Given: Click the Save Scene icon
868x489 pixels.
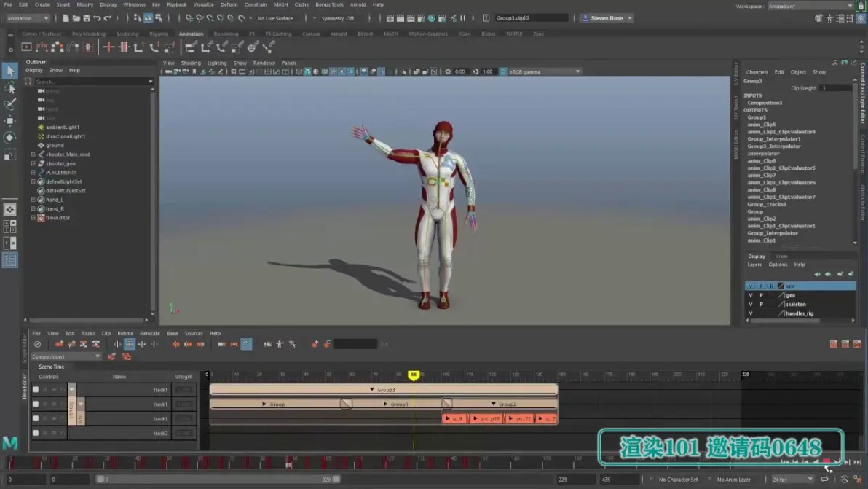Looking at the screenshot, I should coord(87,18).
